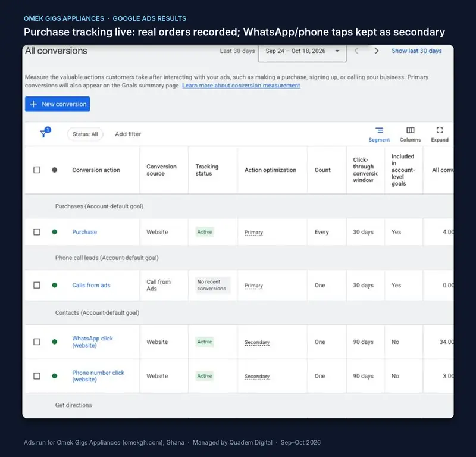476x457 pixels.
Task: Check the WhatsApp click row checkbox
Action: (x=37, y=342)
